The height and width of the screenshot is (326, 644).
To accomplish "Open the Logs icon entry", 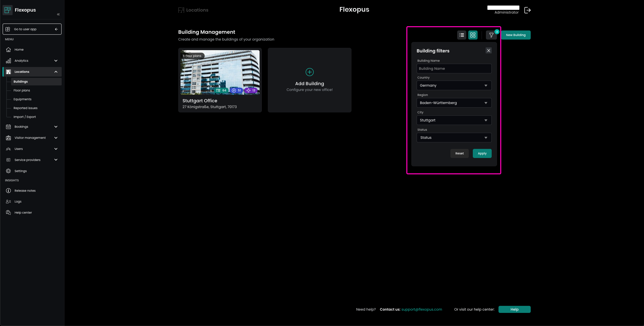I will click(x=9, y=201).
